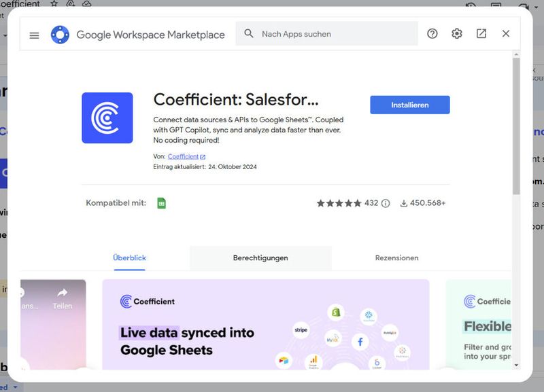Switch to the Berechtigungen tab
Screen dimensions: 544x392
pos(260,258)
